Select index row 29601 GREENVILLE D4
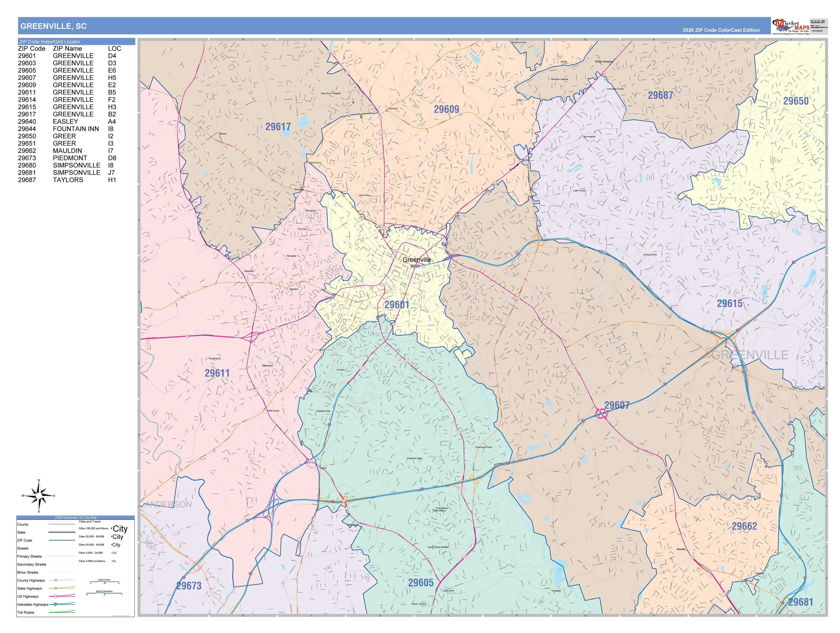Image resolution: width=840 pixels, height=633 pixels. tap(67, 56)
